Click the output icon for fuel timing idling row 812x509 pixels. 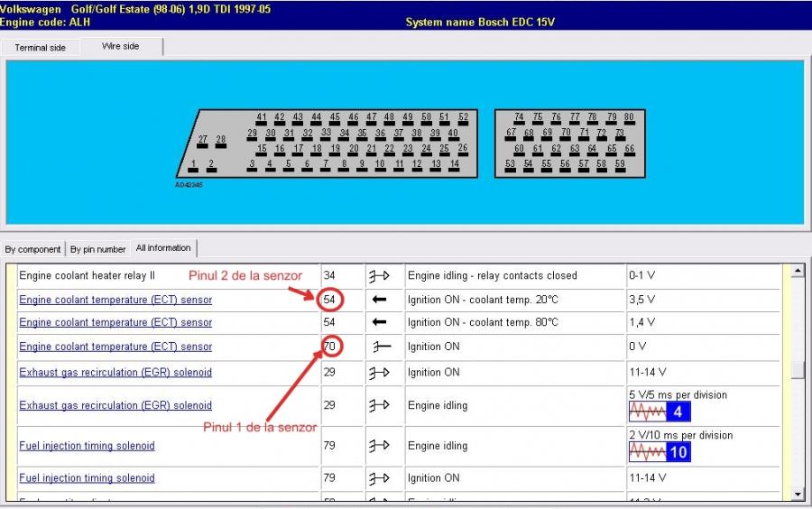(x=379, y=445)
